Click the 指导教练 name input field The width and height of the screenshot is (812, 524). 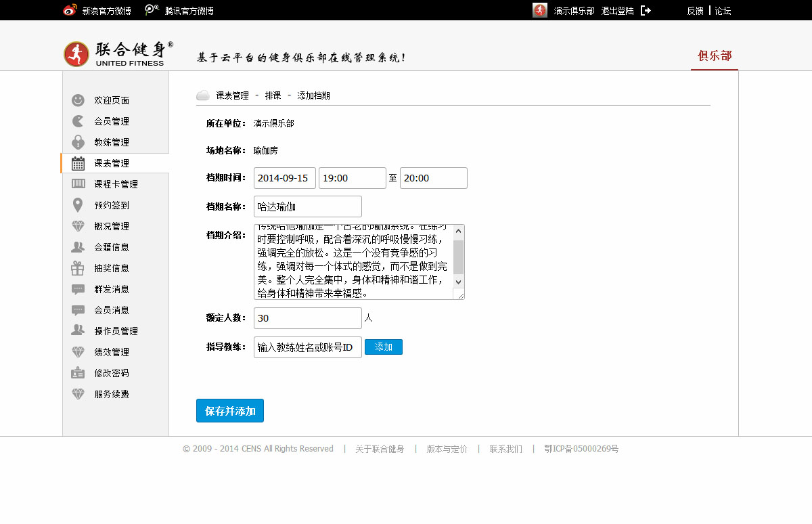pos(307,347)
